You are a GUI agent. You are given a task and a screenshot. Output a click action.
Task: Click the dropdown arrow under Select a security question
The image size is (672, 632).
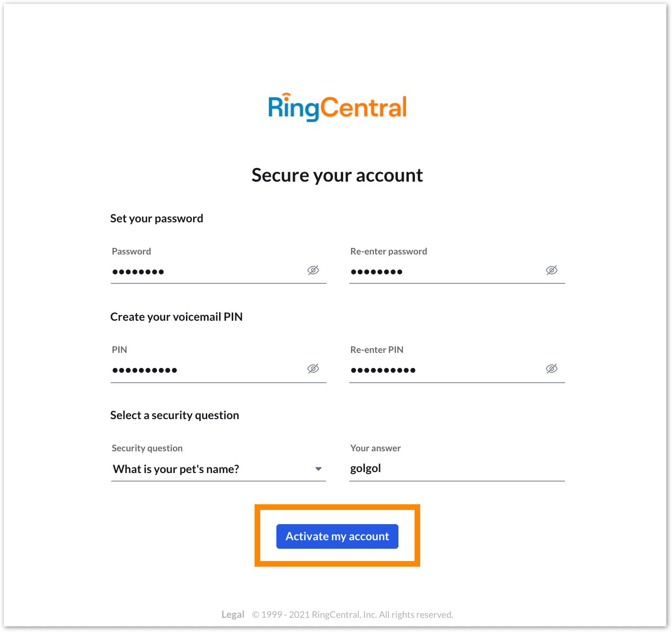319,469
